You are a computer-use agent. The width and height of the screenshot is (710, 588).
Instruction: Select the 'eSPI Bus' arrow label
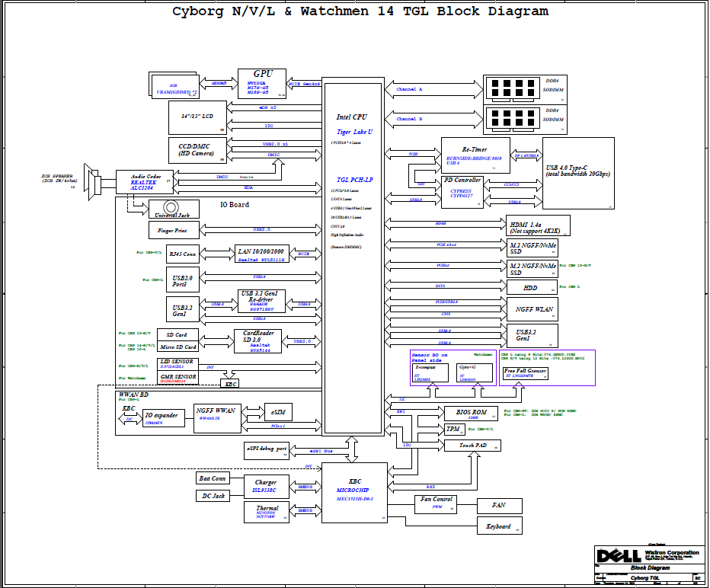[x=321, y=451]
